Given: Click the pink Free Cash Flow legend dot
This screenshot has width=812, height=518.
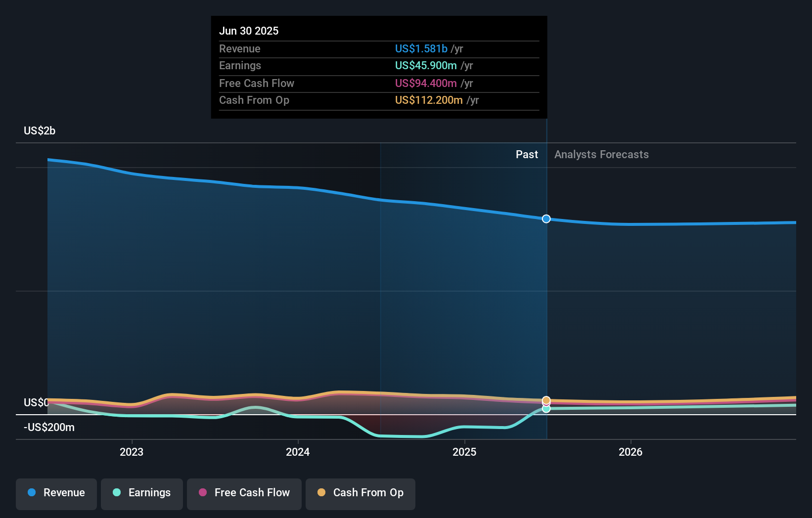Looking at the screenshot, I should point(203,492).
